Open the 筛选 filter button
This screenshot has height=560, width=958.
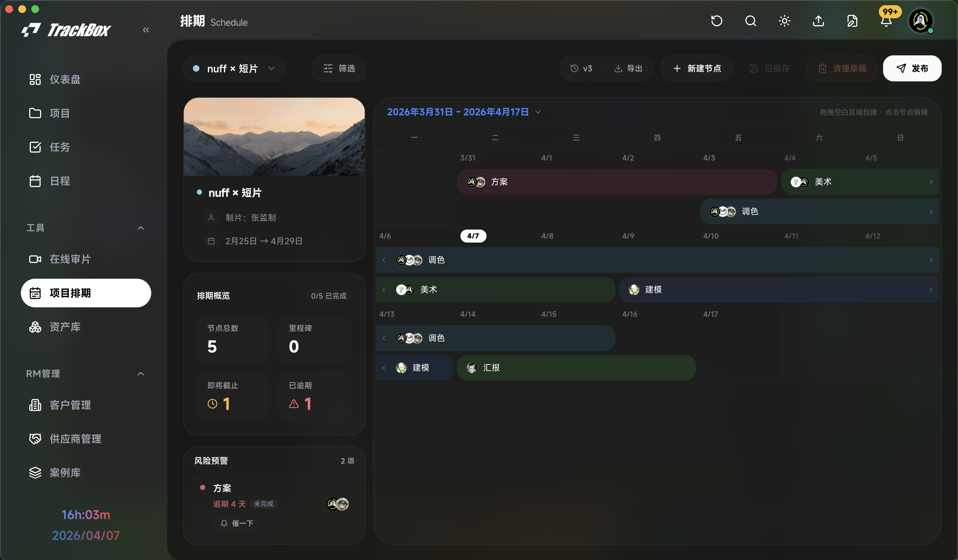(339, 68)
